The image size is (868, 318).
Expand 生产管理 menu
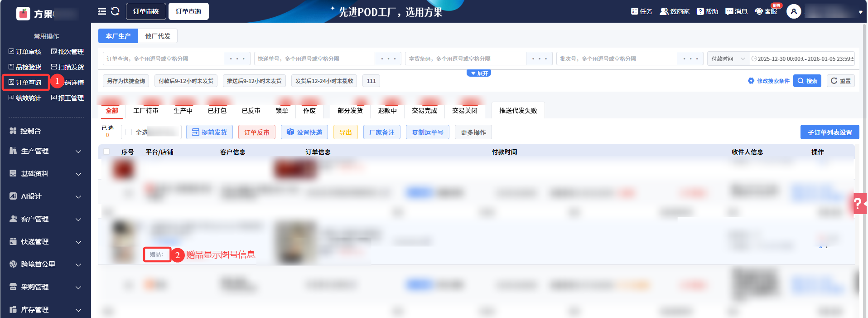click(x=45, y=151)
